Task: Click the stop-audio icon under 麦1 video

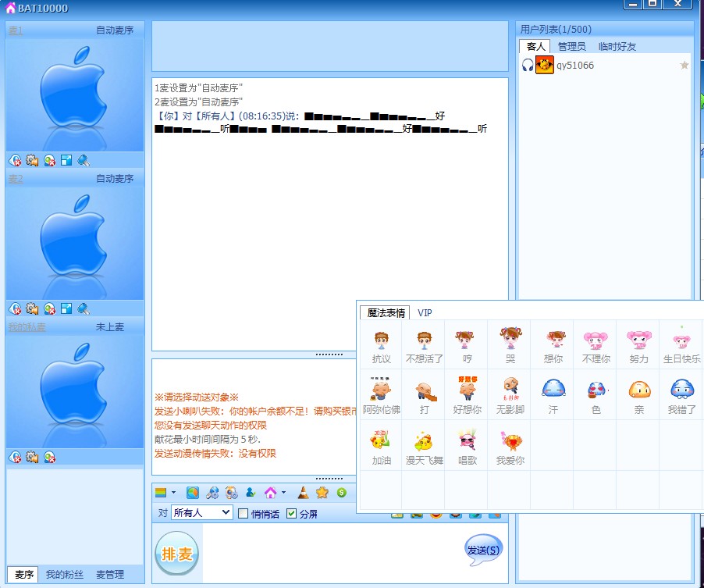Action: point(15,160)
